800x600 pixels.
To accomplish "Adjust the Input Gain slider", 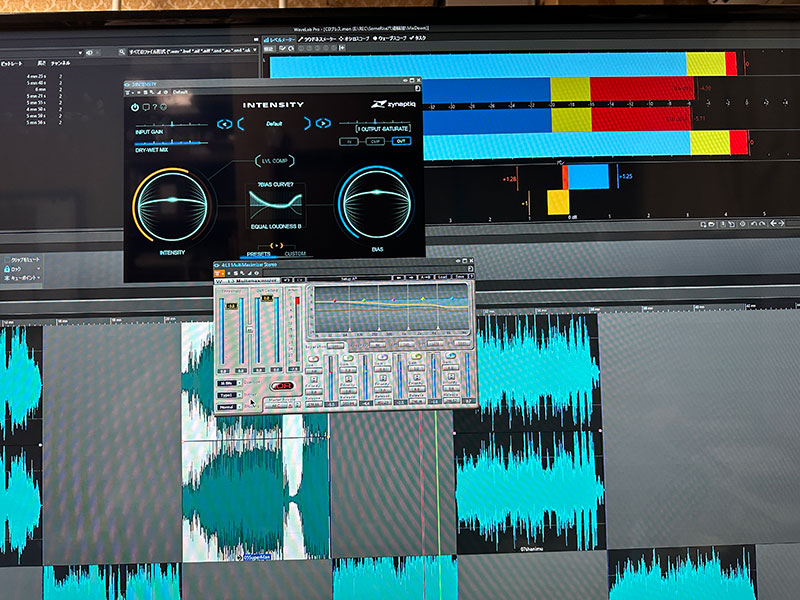I will point(171,124).
